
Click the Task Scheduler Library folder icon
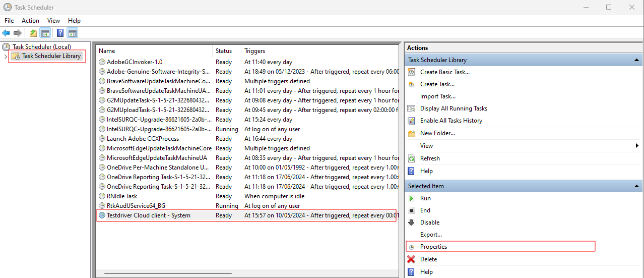click(16, 56)
